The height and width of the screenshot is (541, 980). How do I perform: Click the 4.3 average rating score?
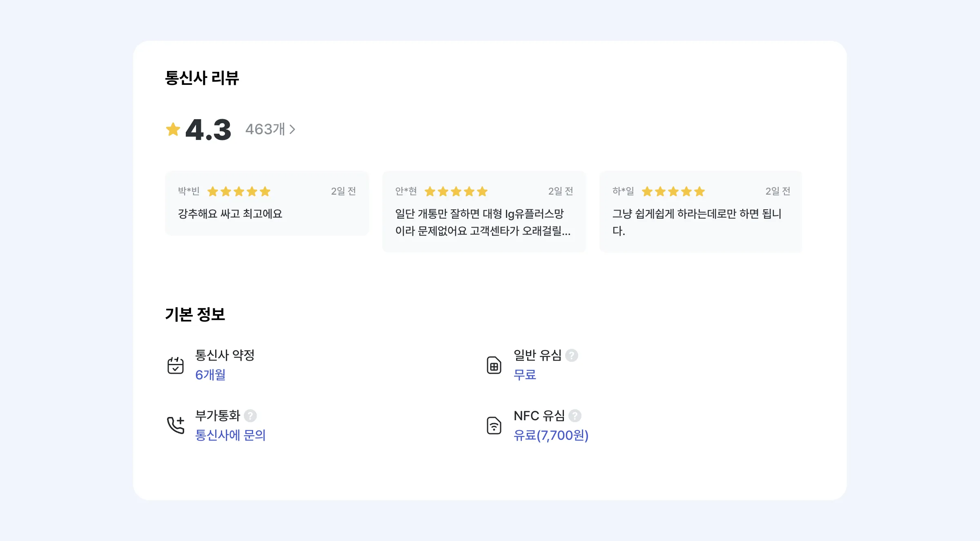[x=208, y=130]
